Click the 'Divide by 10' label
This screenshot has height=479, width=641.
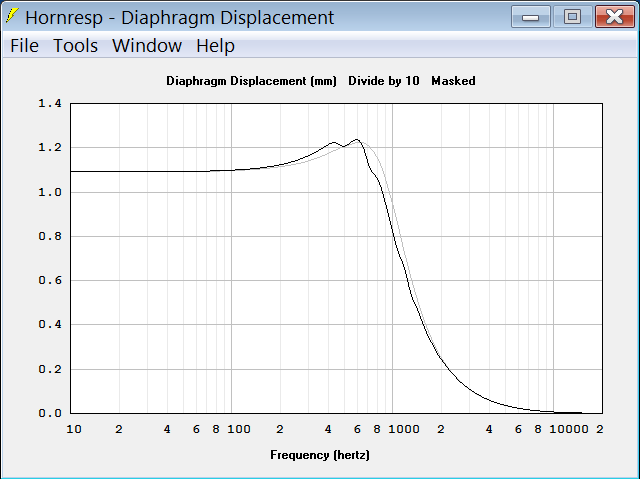click(383, 81)
